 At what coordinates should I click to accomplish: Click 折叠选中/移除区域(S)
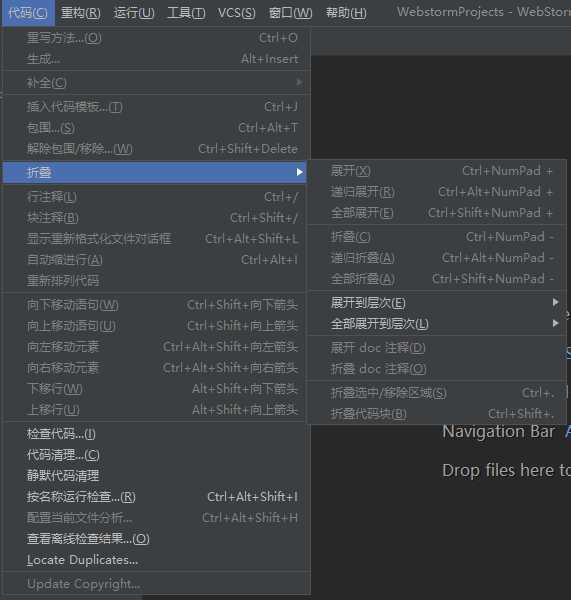pos(437,393)
